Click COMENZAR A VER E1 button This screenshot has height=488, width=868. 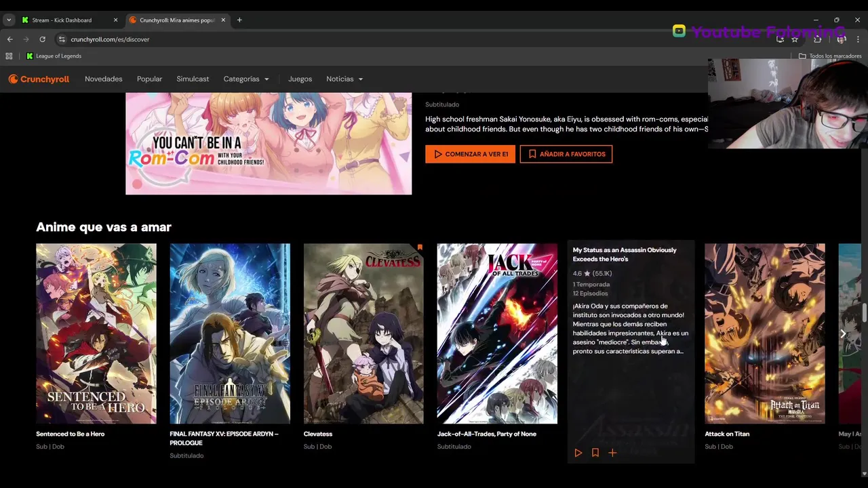[470, 154]
